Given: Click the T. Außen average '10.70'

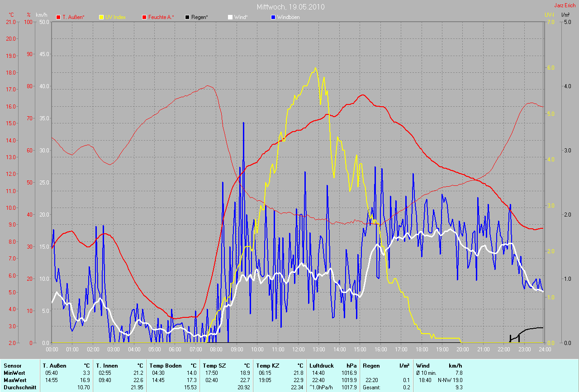Looking at the screenshot, I should click(x=84, y=387).
